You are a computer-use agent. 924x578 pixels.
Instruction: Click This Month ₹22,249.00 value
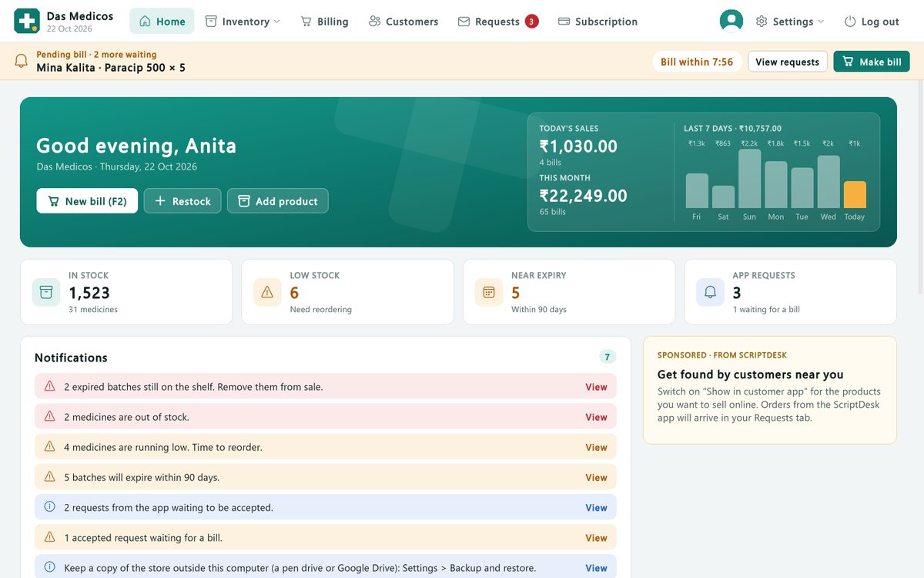click(x=583, y=196)
